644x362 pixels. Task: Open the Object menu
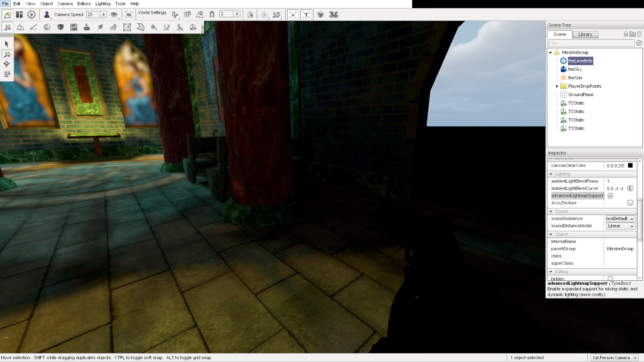[x=47, y=4]
